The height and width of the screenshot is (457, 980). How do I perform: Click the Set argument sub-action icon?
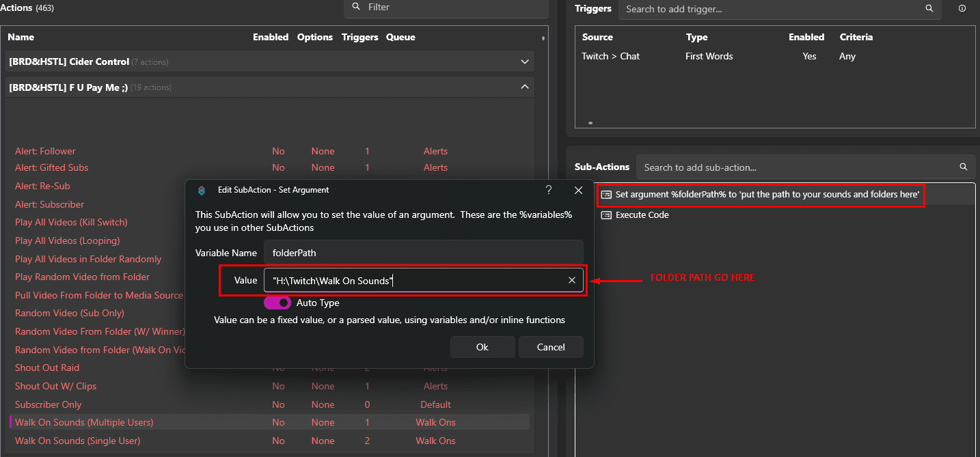605,195
